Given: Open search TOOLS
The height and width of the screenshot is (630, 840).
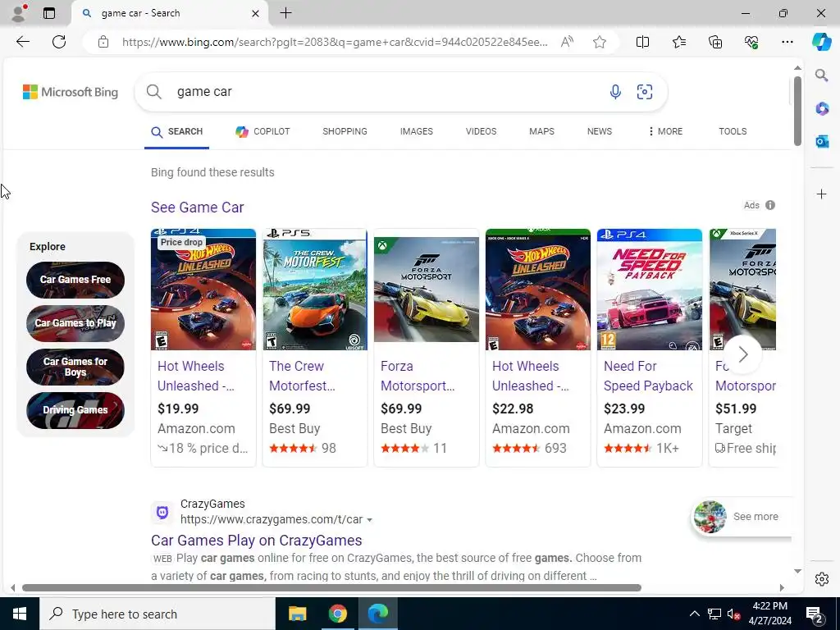Looking at the screenshot, I should point(733,131).
